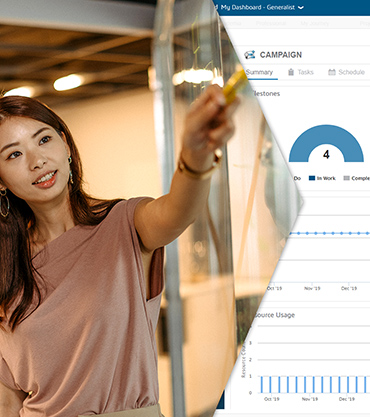Viewport: 370px width, 417px height.
Task: Toggle the Complete legend swatch
Action: (x=347, y=178)
